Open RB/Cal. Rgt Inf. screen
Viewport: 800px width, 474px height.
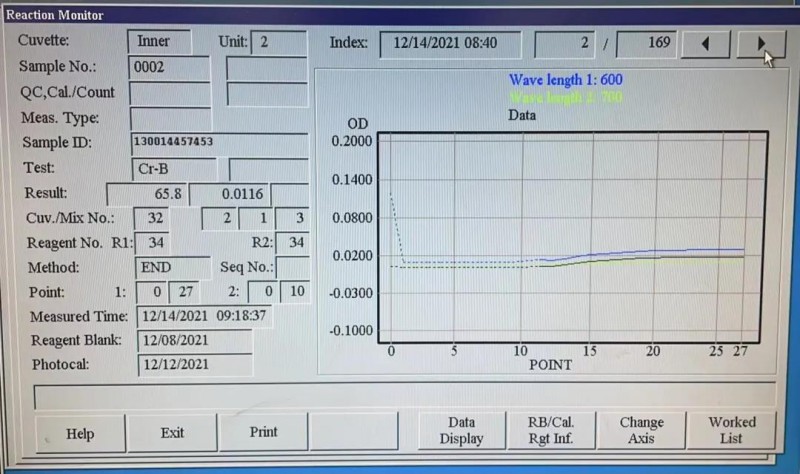tap(551, 430)
